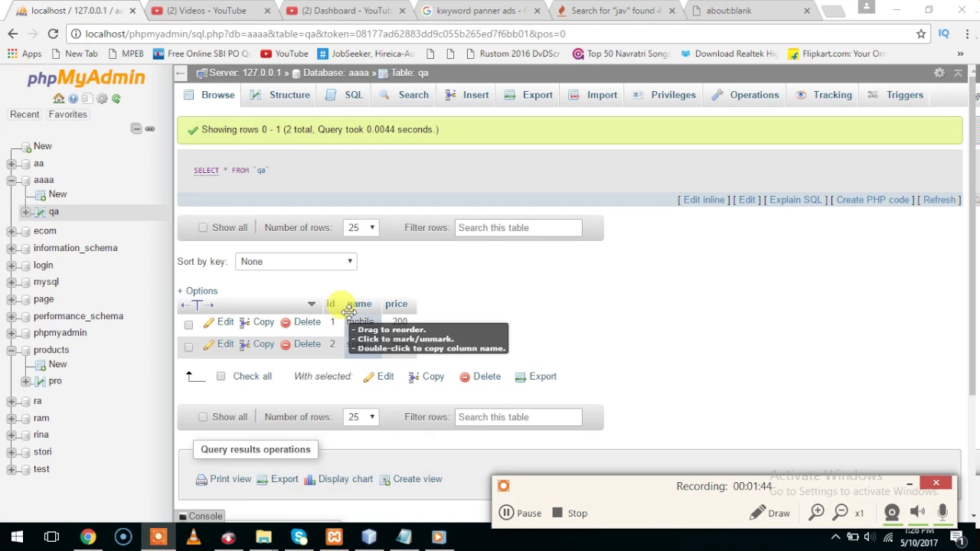Click the top Filter rows search field

pyautogui.click(x=518, y=227)
